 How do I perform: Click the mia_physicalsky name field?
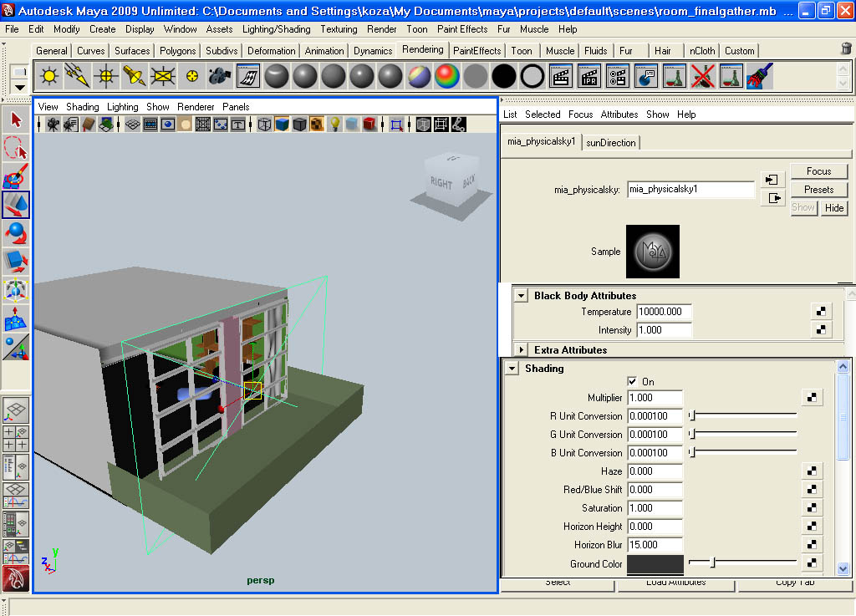(690, 190)
